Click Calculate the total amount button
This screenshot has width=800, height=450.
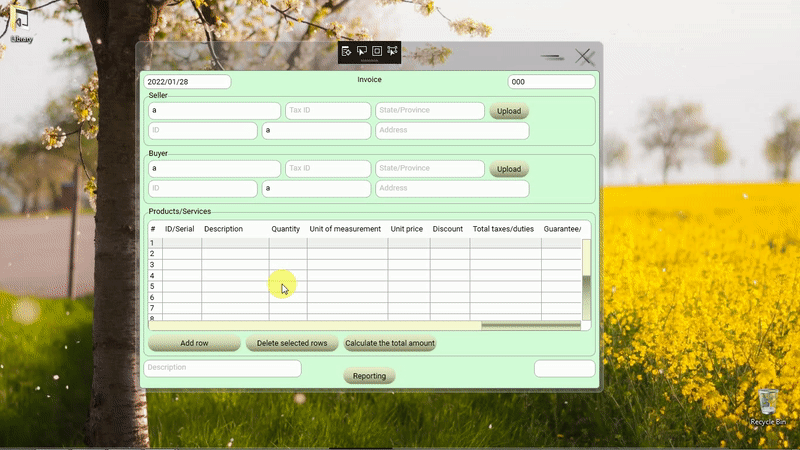(390, 343)
